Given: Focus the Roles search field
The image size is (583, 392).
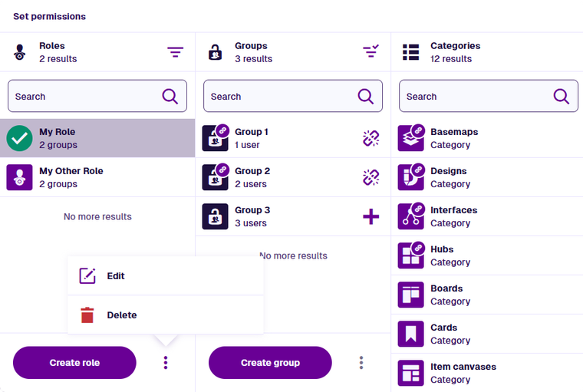Looking at the screenshot, I should 97,97.
